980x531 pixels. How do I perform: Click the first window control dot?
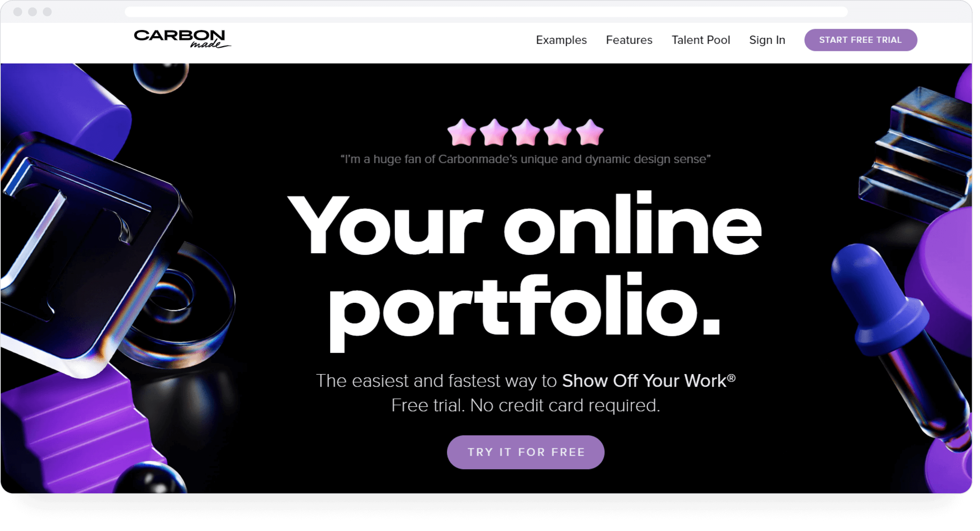(x=17, y=11)
